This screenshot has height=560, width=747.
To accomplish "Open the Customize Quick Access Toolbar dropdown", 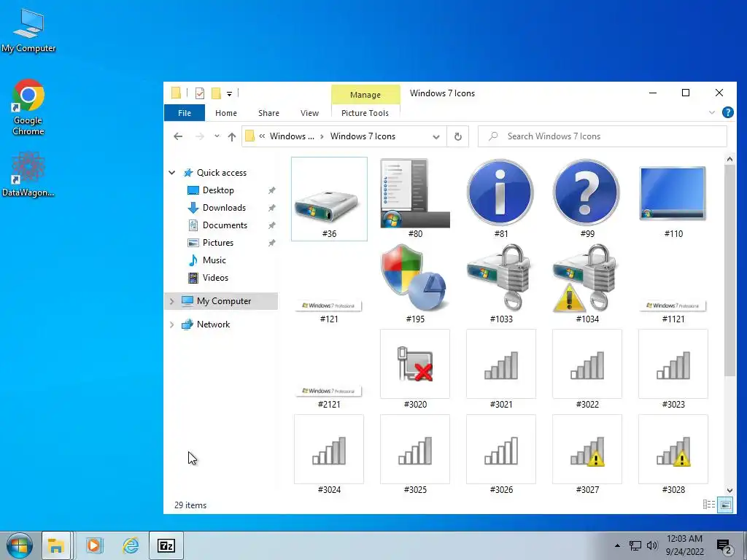I will [x=229, y=94].
